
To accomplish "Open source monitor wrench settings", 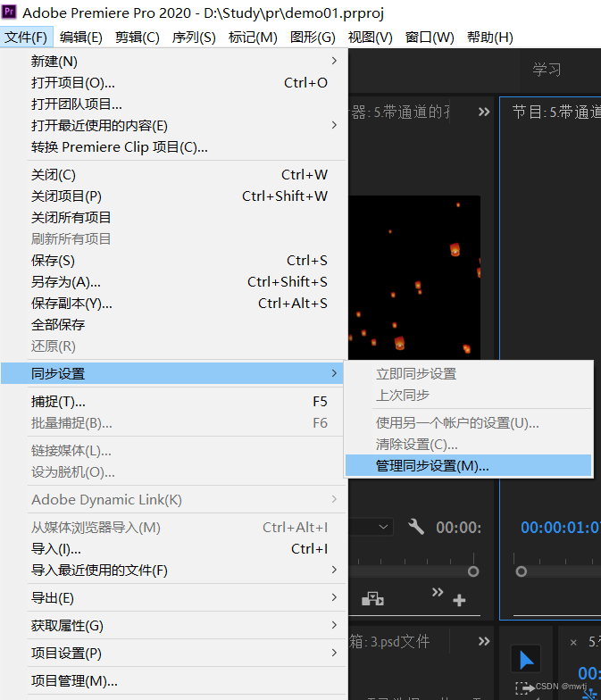I will (416, 527).
